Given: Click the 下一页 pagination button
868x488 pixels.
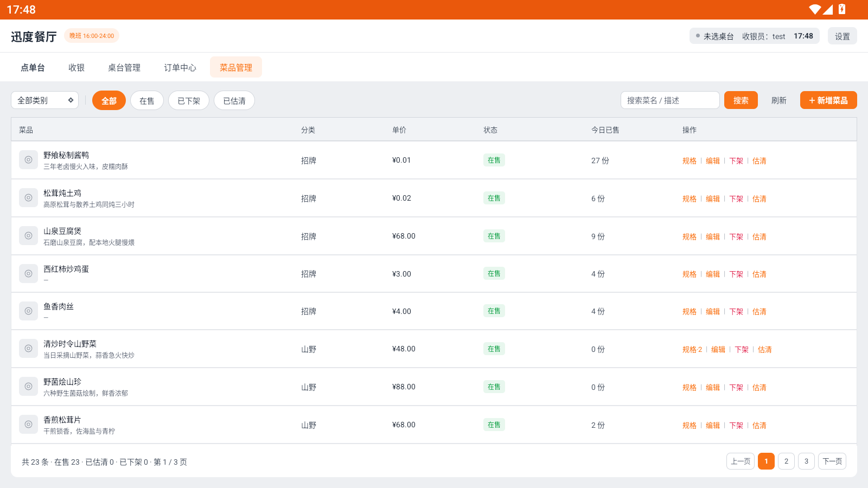Looking at the screenshot, I should tap(832, 461).
